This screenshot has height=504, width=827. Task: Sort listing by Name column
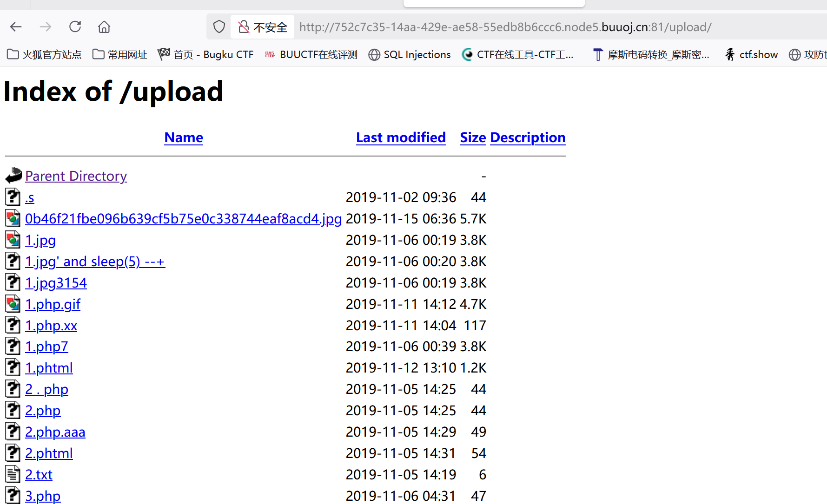(184, 137)
